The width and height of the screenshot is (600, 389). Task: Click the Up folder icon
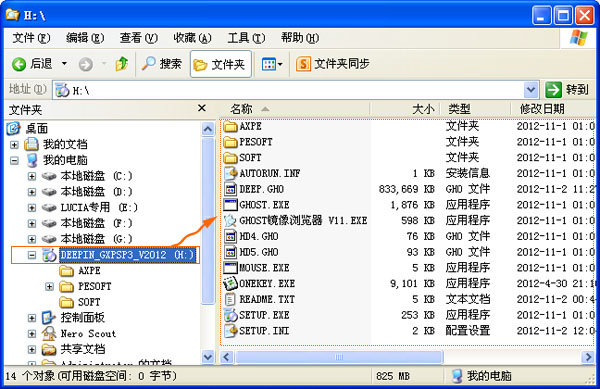tap(122, 63)
